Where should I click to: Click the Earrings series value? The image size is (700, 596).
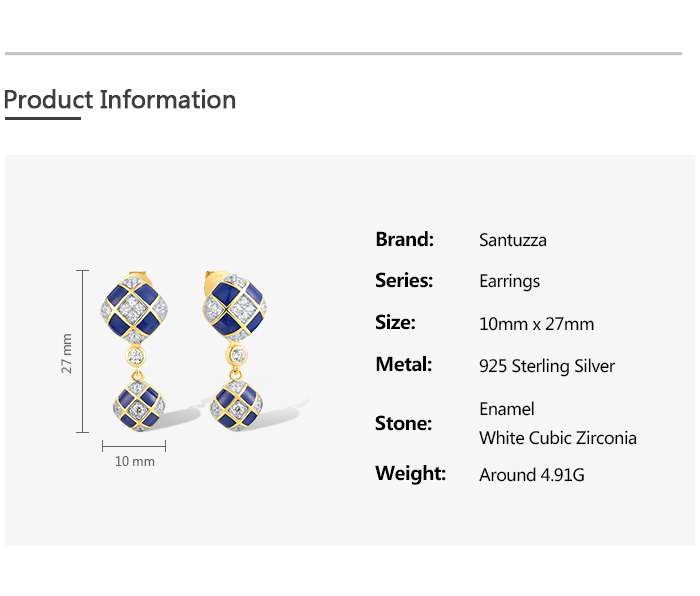[x=509, y=282]
